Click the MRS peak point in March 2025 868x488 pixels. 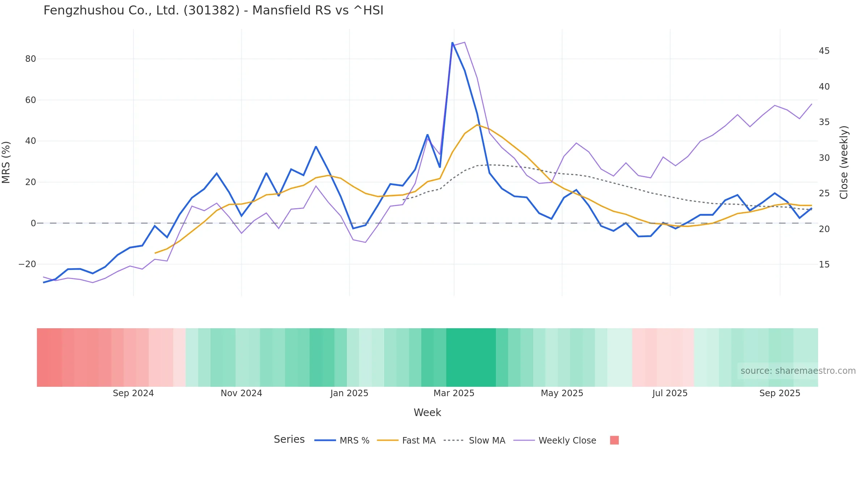tap(452, 43)
